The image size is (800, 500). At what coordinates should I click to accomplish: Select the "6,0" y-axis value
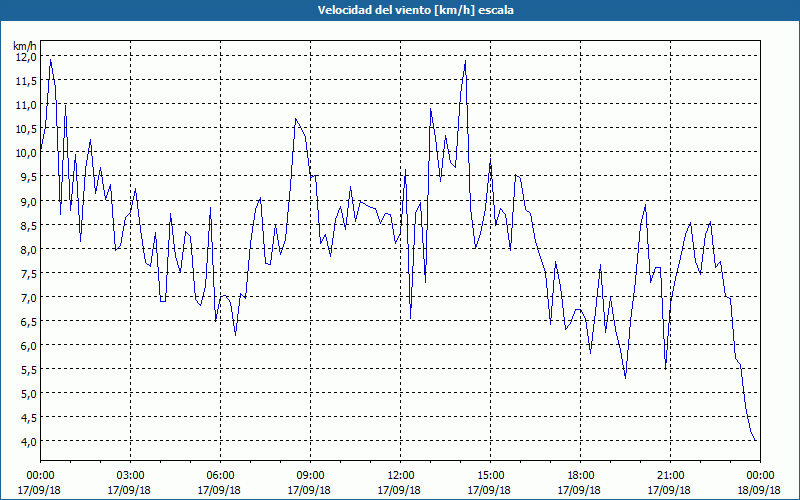28,345
